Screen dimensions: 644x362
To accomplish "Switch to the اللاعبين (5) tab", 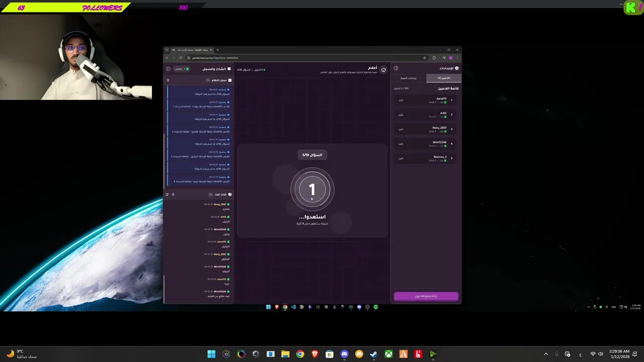I will point(443,78).
